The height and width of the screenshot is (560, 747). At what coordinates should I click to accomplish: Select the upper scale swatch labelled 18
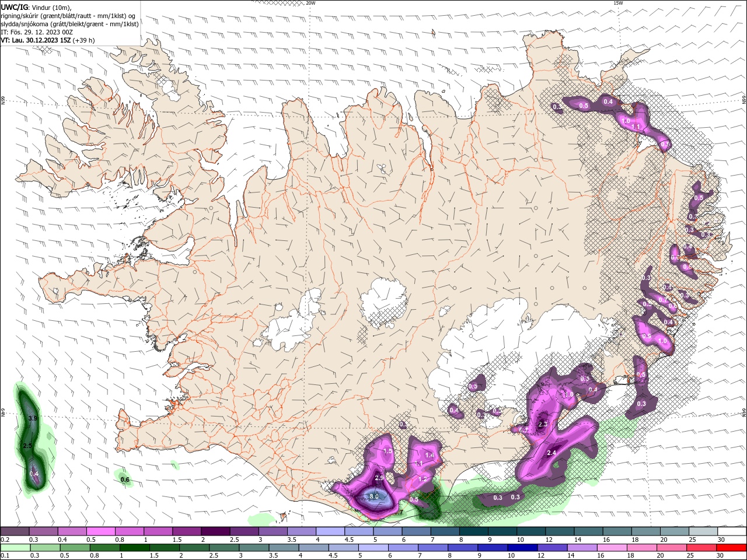tap(645, 531)
